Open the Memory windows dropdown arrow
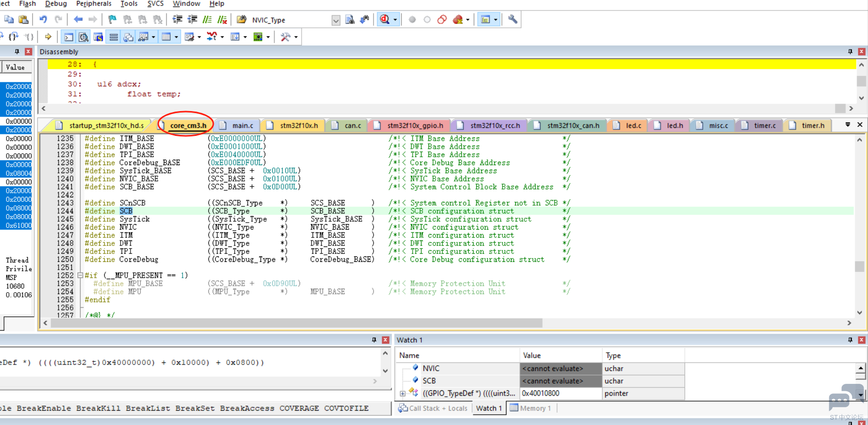The height and width of the screenshot is (425, 868). tap(177, 37)
